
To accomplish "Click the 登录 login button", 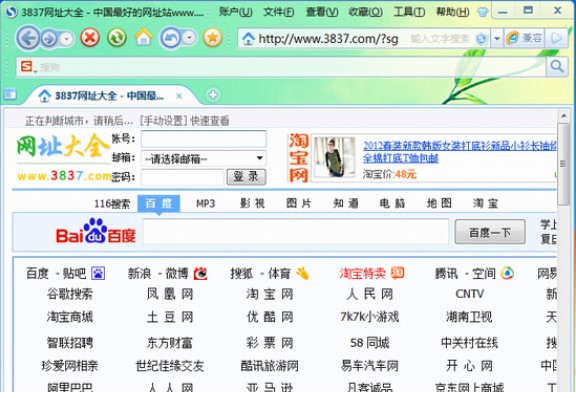I will [246, 177].
